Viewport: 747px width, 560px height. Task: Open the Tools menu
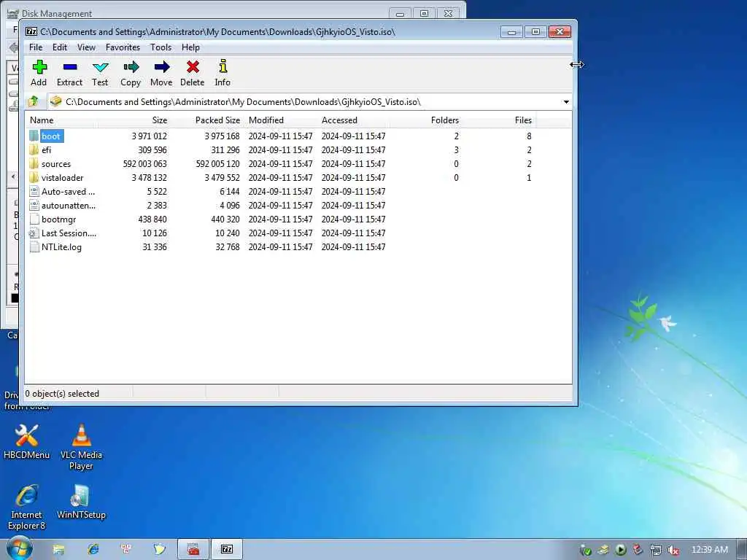pyautogui.click(x=160, y=47)
